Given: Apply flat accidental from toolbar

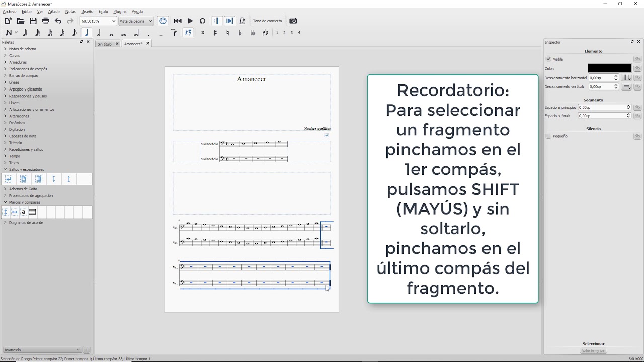Looking at the screenshot, I should 240,33.
